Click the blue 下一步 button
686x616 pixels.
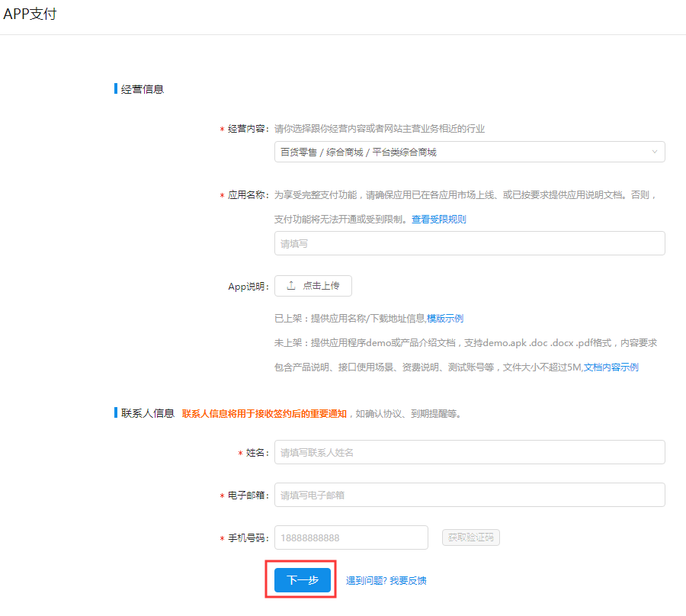click(302, 580)
